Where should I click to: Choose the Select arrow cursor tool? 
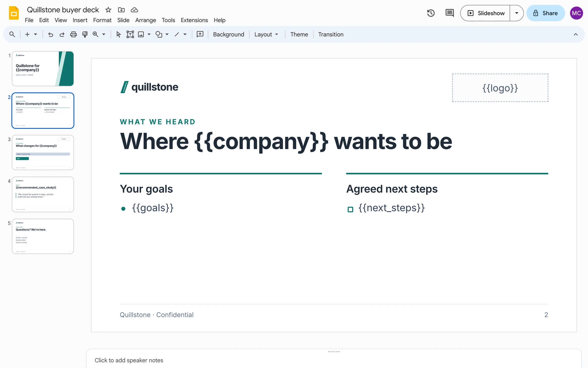(x=119, y=34)
